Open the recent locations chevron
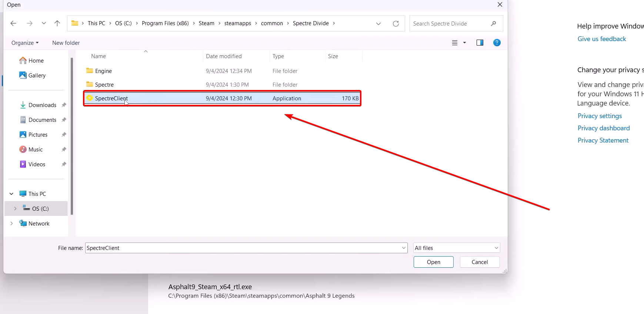The image size is (644, 314). (x=44, y=23)
